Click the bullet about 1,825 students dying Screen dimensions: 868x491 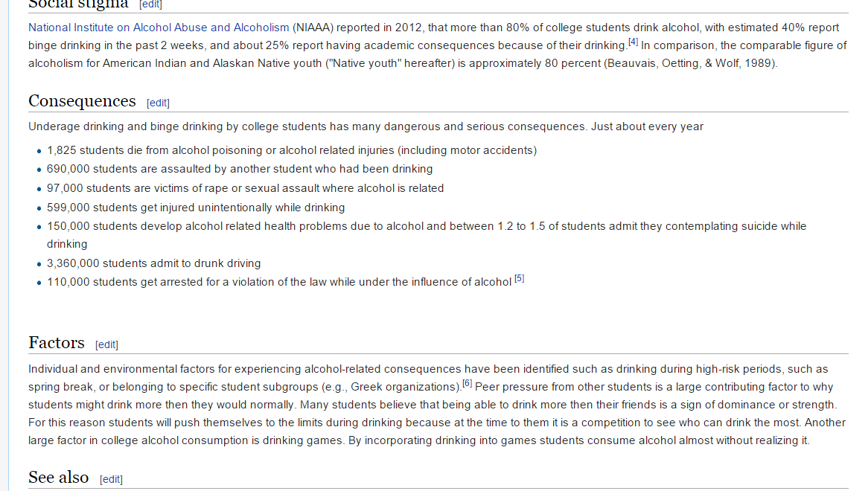click(291, 150)
